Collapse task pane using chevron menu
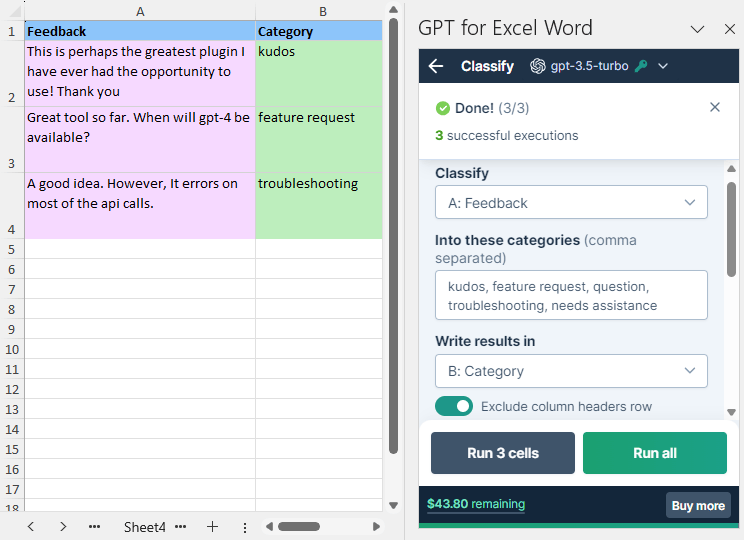Screen dimensions: 744x540 coord(698,29)
